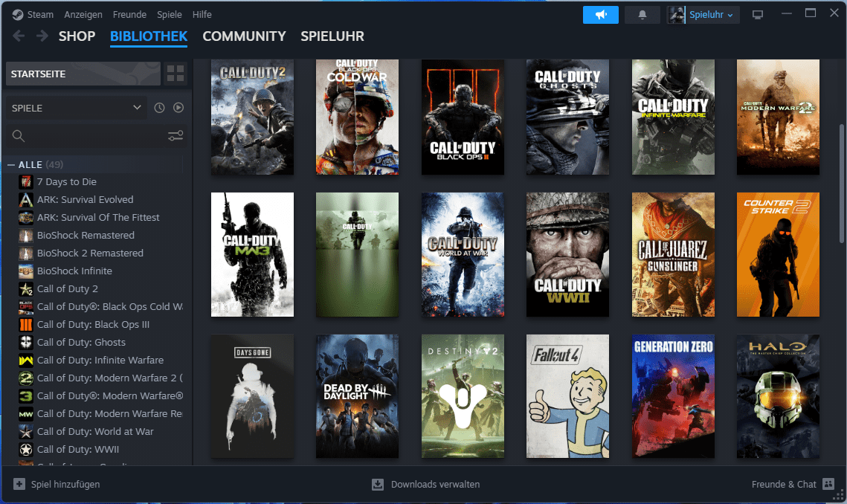847x504 pixels.
Task: Click the Steam logo icon in menu bar
Action: coord(18,15)
